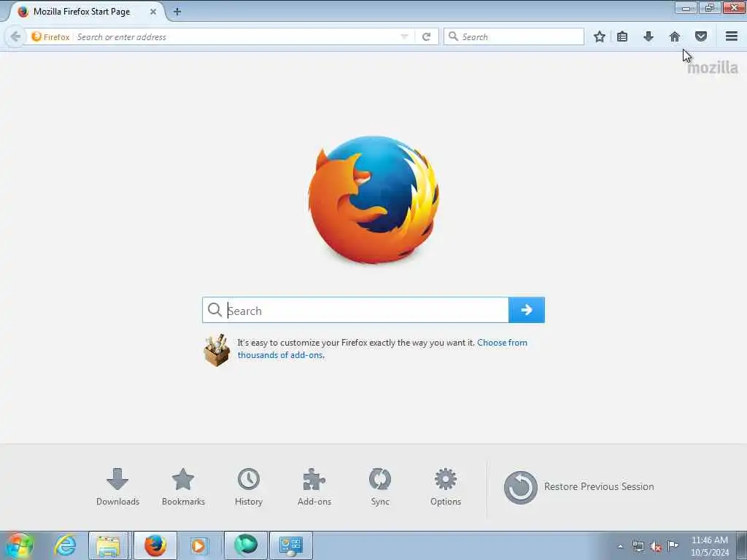Open Sync from the bottom launcher
Image resolution: width=747 pixels, height=560 pixels.
[x=379, y=486]
